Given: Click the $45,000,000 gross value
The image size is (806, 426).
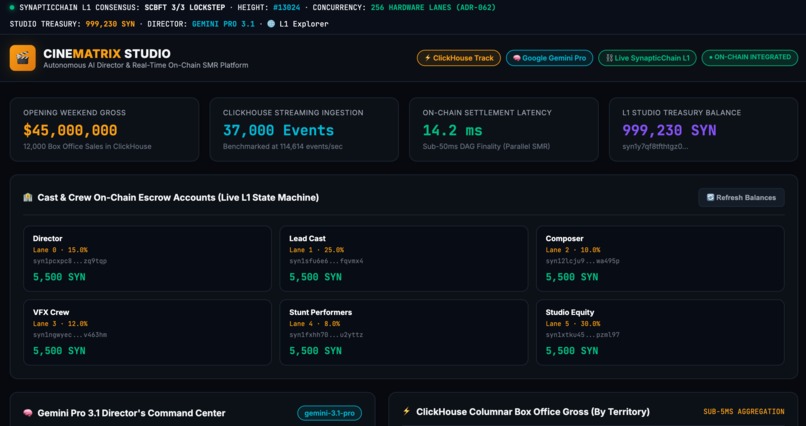Looking at the screenshot, I should [70, 131].
